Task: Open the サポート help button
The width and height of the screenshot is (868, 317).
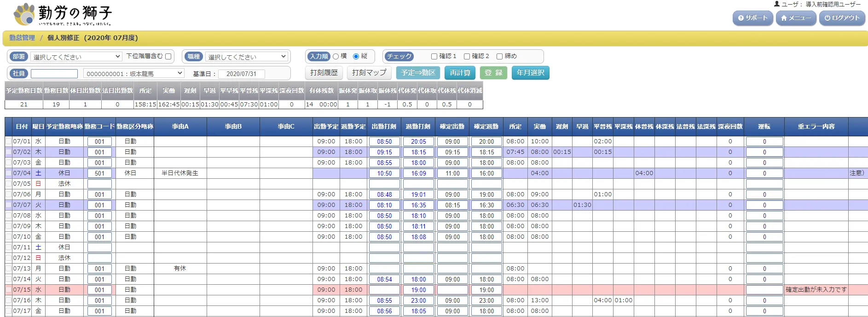Action: (x=752, y=18)
